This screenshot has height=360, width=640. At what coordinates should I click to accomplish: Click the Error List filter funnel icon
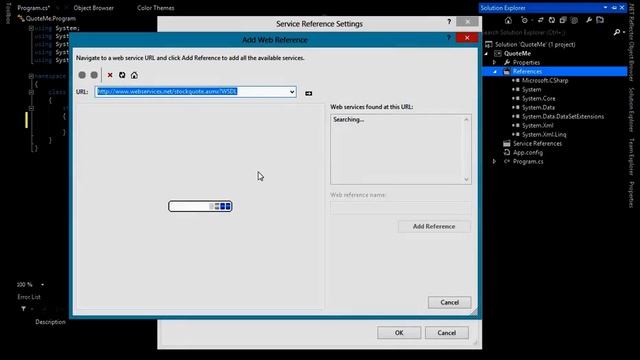(x=23, y=309)
